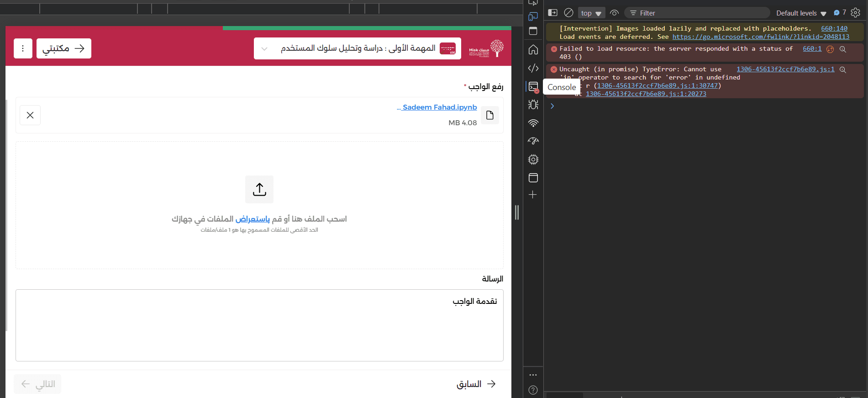Viewport: 868px width, 398px height.
Task: Open Console settings gear icon
Action: point(856,13)
